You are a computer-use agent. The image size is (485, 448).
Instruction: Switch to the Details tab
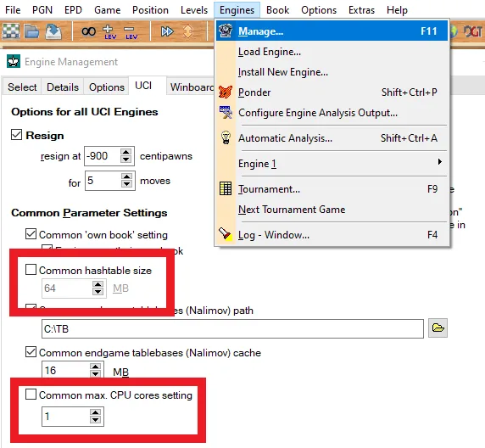coord(63,87)
